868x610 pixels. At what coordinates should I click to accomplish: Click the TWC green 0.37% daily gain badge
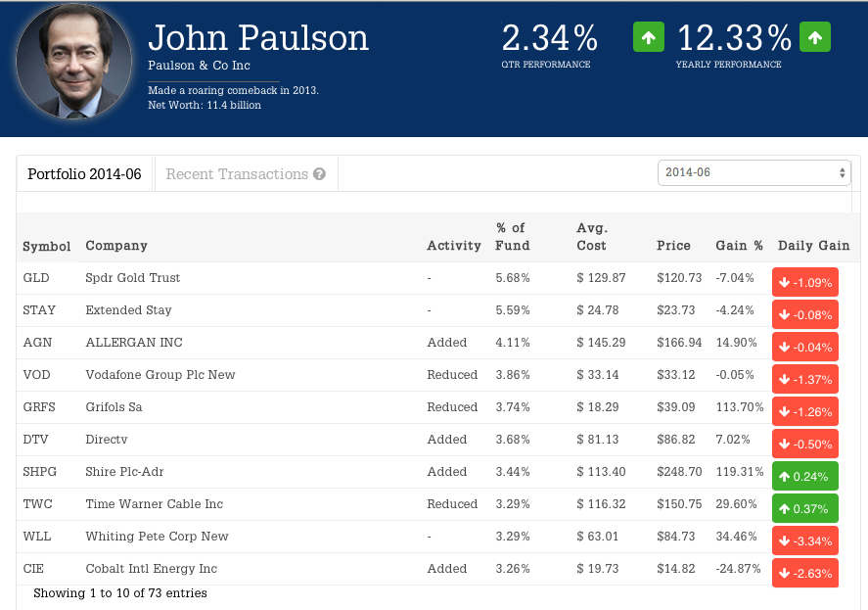(x=804, y=509)
